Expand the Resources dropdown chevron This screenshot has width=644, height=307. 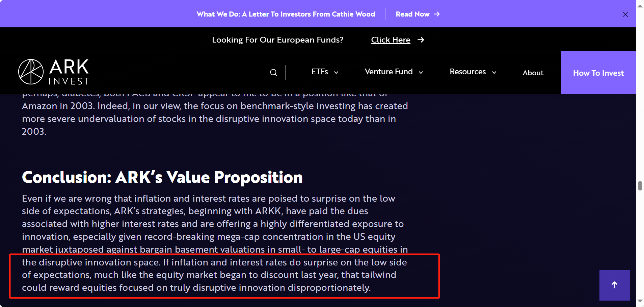point(494,72)
